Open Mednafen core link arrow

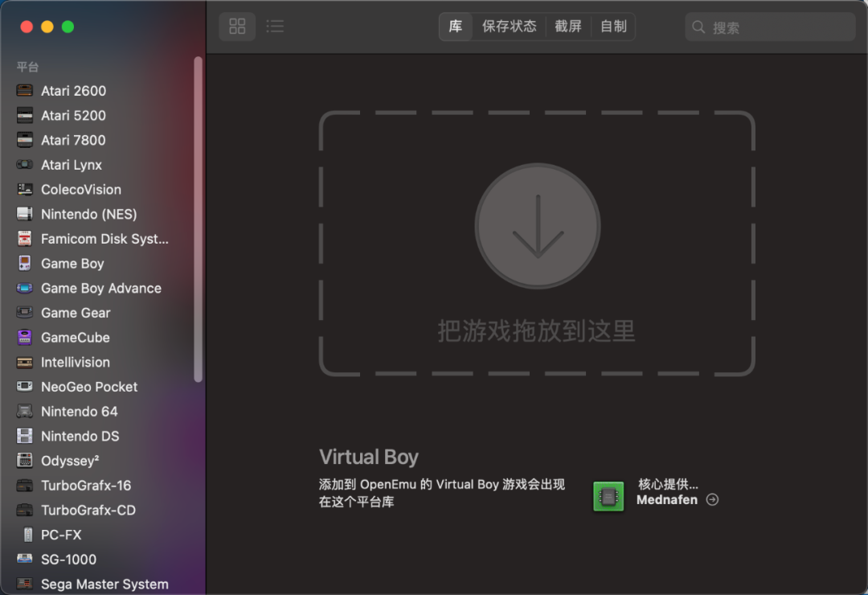click(712, 499)
